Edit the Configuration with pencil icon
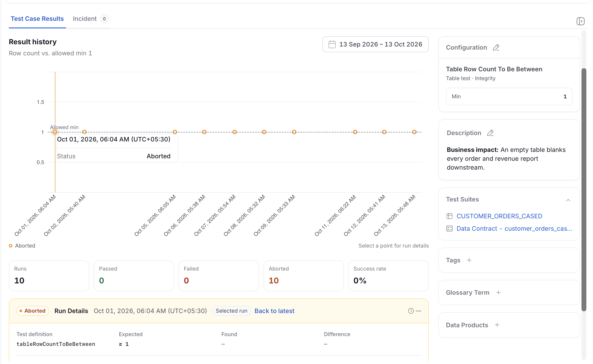This screenshot has width=593, height=364. pyautogui.click(x=496, y=47)
